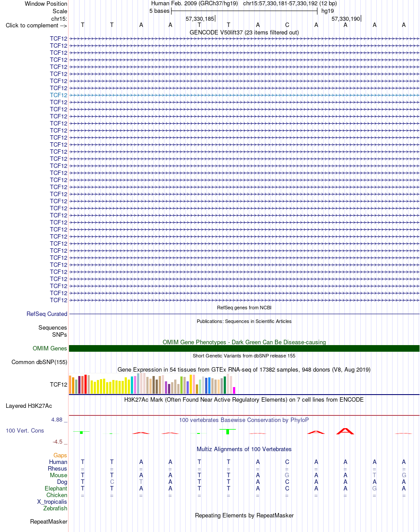The width and height of the screenshot is (420, 532).
Task: Open 'Multiz Alignments of 100 Vertebrates' title
Action: click(244, 449)
